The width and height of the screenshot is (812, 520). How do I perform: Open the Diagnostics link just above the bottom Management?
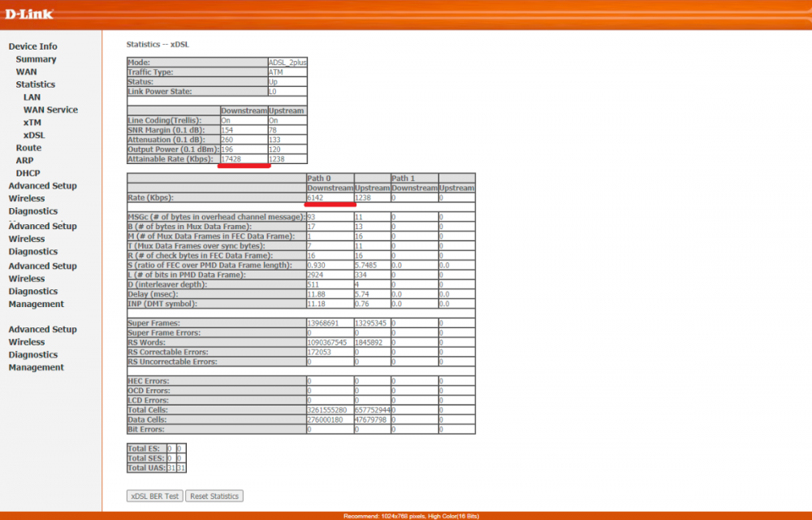(x=33, y=354)
